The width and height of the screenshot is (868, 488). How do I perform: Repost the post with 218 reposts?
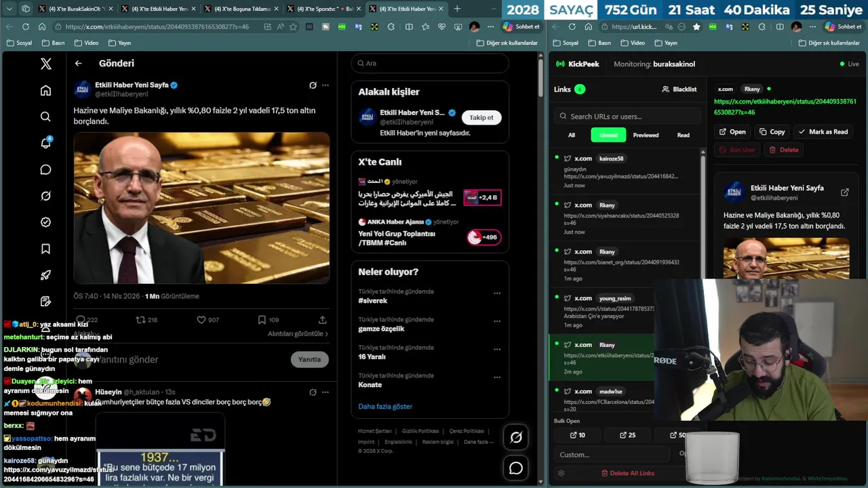[146, 320]
